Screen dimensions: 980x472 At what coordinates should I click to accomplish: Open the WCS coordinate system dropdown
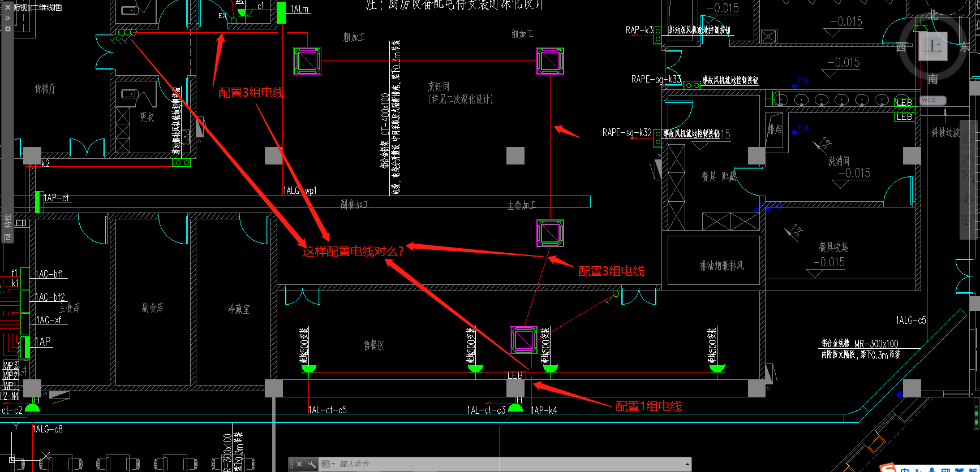tap(932, 100)
